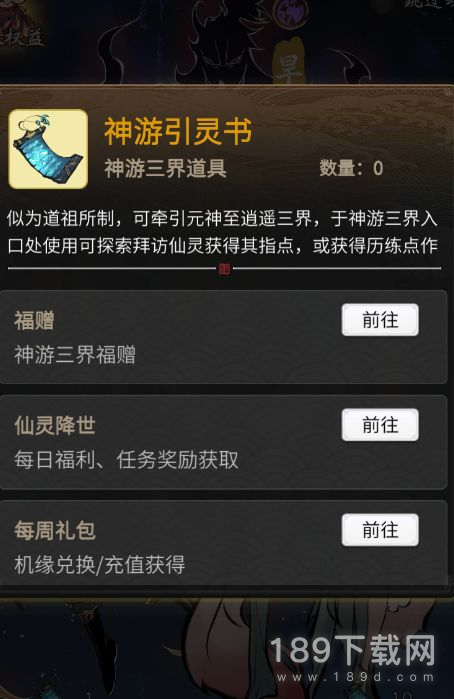The height and width of the screenshot is (699, 454).
Task: Click the red seal divider marker
Action: point(224,269)
